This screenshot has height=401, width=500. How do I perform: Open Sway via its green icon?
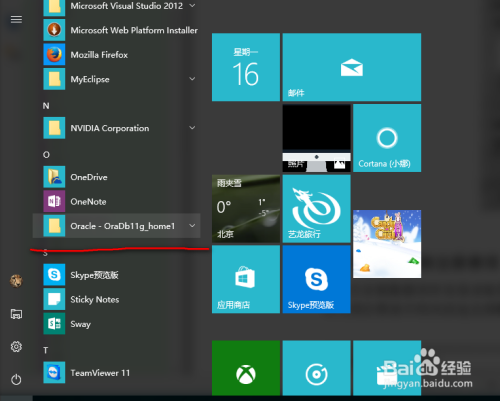54,324
